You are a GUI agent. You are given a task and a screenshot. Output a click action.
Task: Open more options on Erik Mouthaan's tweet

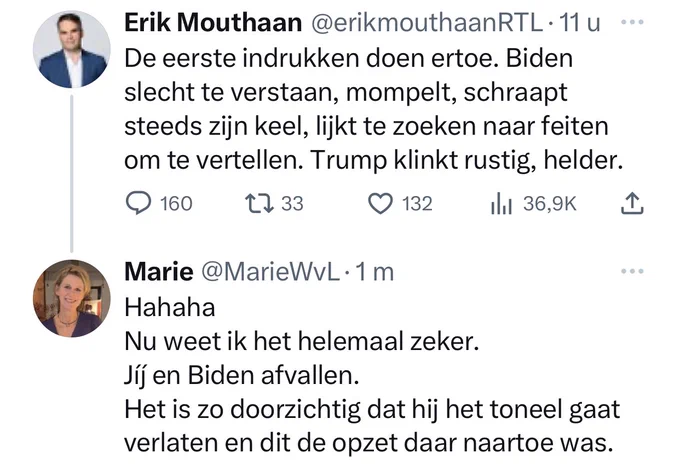(x=632, y=22)
